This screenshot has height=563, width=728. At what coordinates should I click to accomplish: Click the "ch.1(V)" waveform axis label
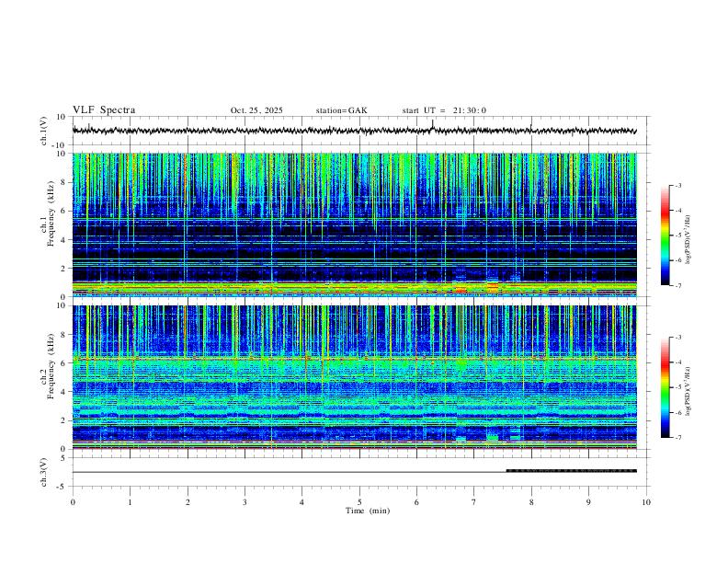tap(44, 131)
